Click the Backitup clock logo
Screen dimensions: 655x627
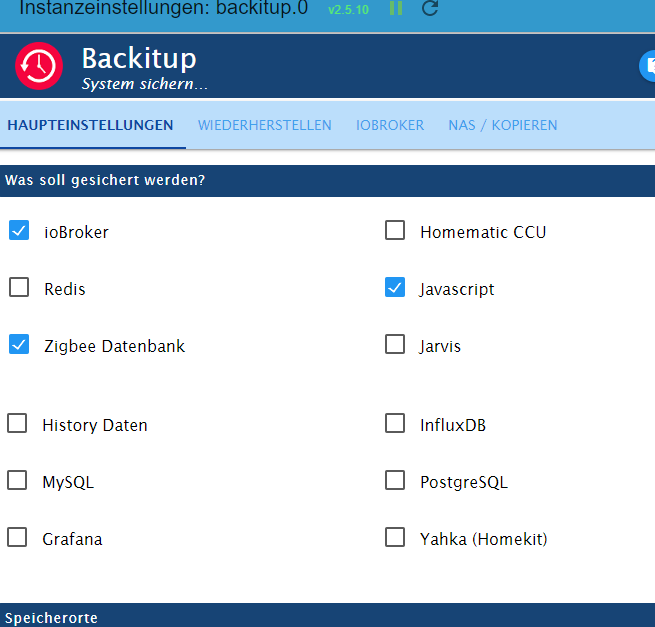pyautogui.click(x=39, y=67)
